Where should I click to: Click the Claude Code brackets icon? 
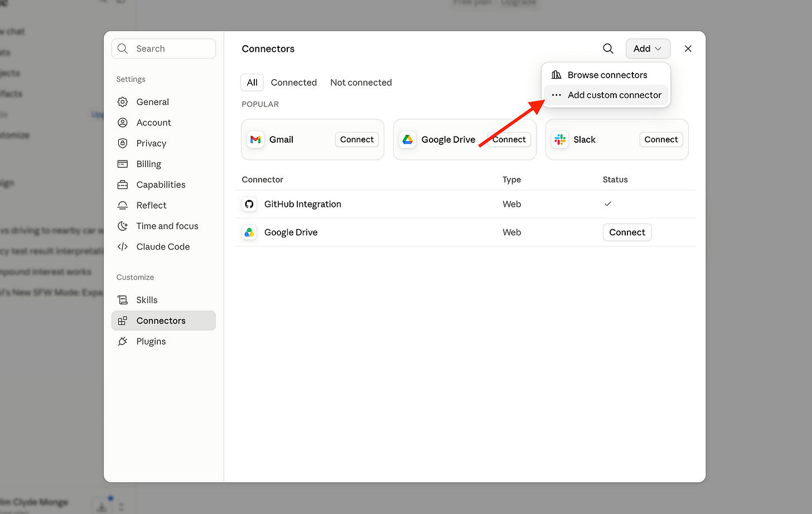click(x=123, y=246)
